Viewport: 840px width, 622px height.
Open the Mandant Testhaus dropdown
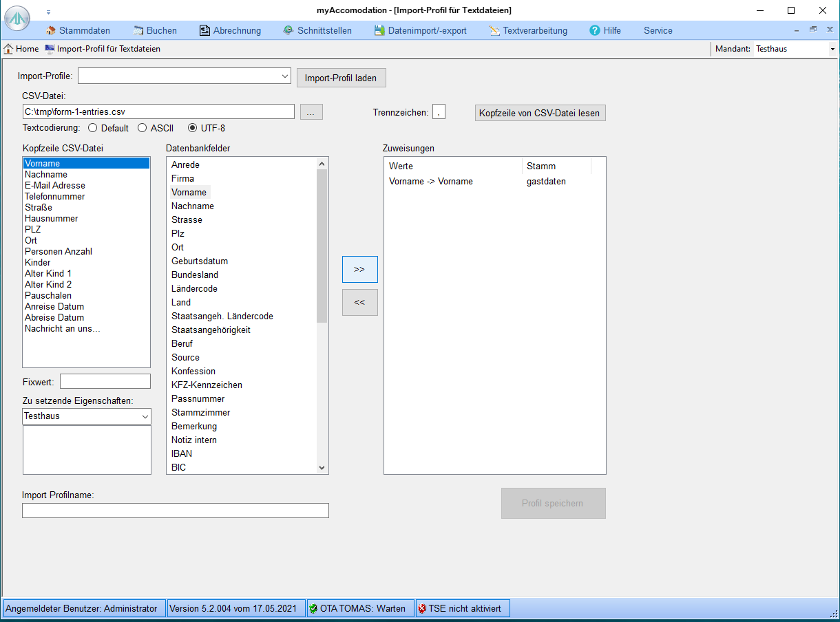832,49
